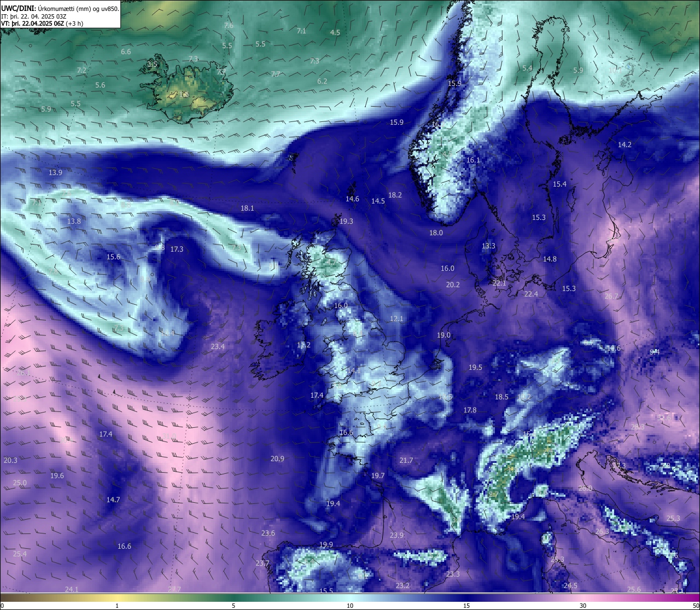
Task: Click the 19.6 value label
Action: [x=57, y=476]
